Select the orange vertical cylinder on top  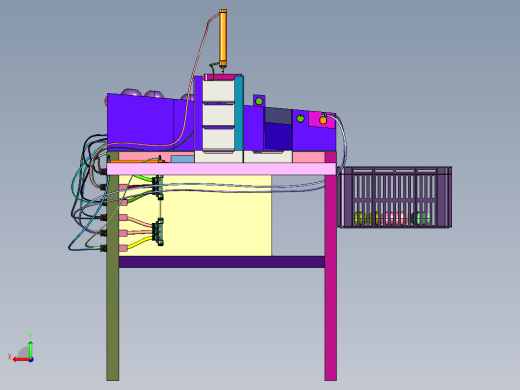[x=223, y=38]
